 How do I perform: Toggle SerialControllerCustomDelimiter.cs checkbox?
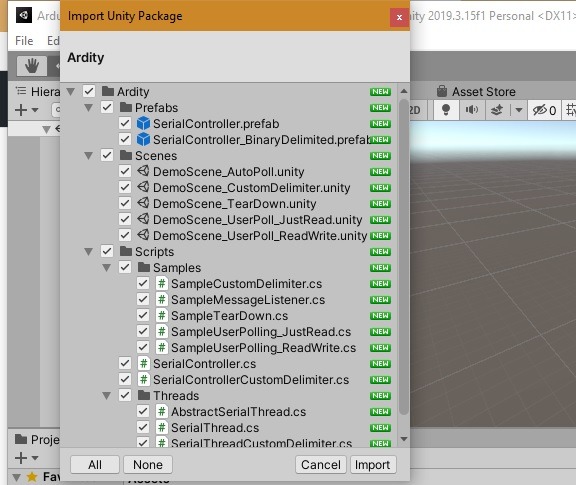(x=125, y=380)
